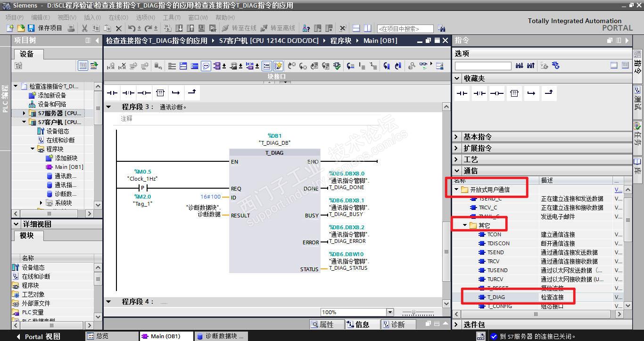Click the 转至在线 go online button
644x341 pixels.
[x=239, y=28]
